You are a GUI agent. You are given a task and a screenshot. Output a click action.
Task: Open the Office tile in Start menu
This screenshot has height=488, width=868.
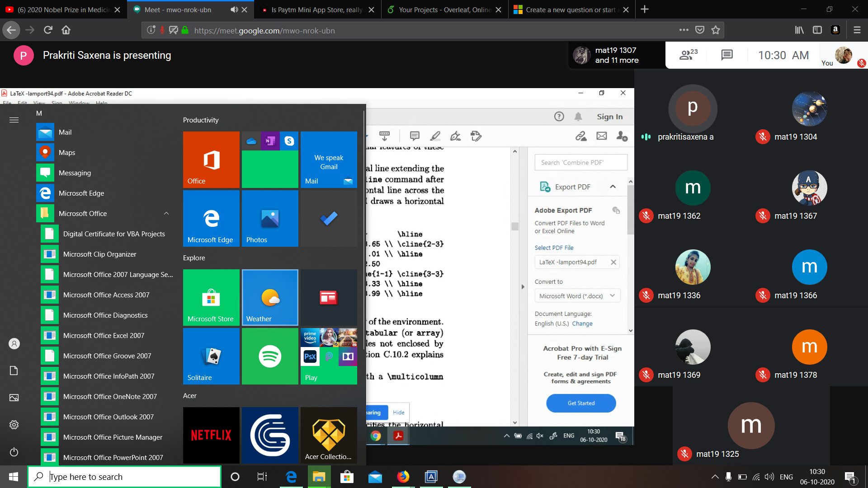click(211, 160)
